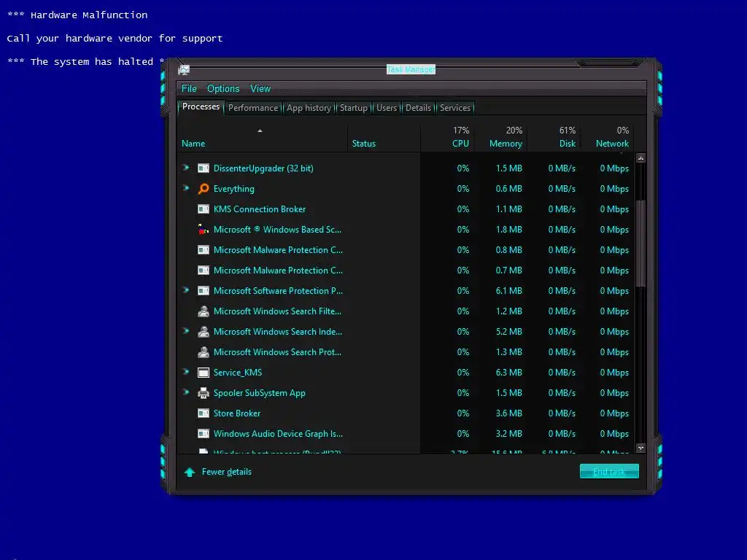The height and width of the screenshot is (560, 747).
Task: Sort by the Disk column header
Action: 554,138
